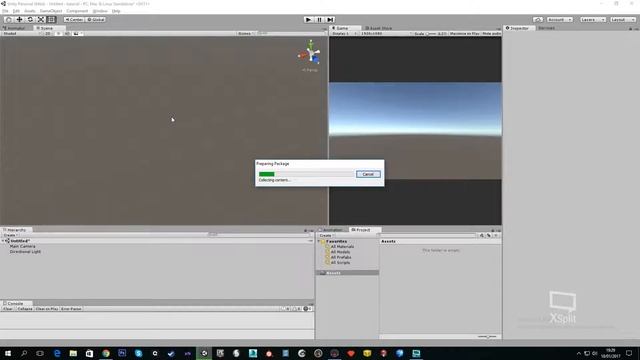640x360 pixels.
Task: Open the scene effects image dropdown
Action: 78,33
